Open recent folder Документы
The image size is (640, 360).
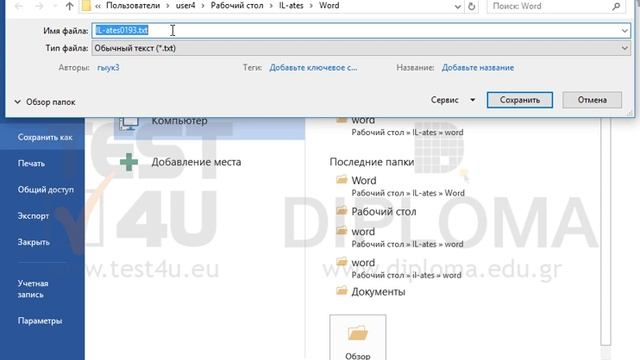[371, 291]
